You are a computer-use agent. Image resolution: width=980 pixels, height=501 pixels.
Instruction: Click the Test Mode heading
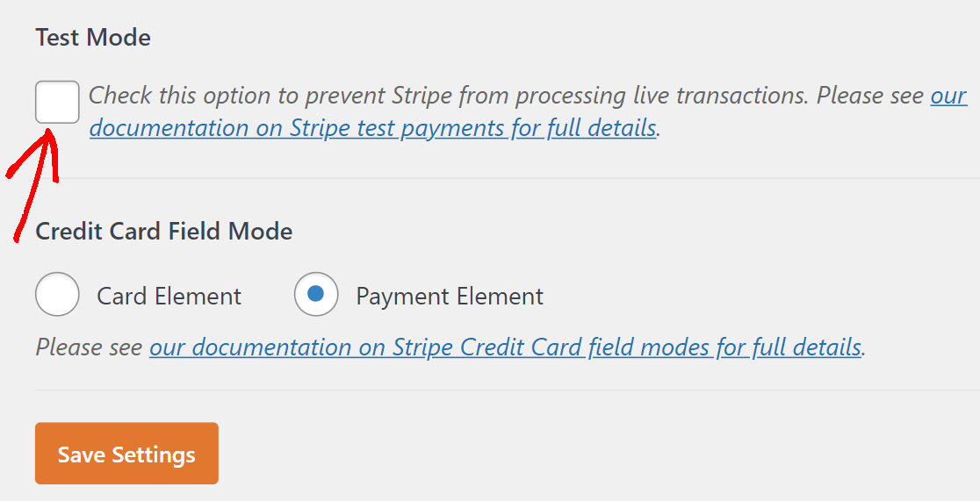(x=93, y=38)
